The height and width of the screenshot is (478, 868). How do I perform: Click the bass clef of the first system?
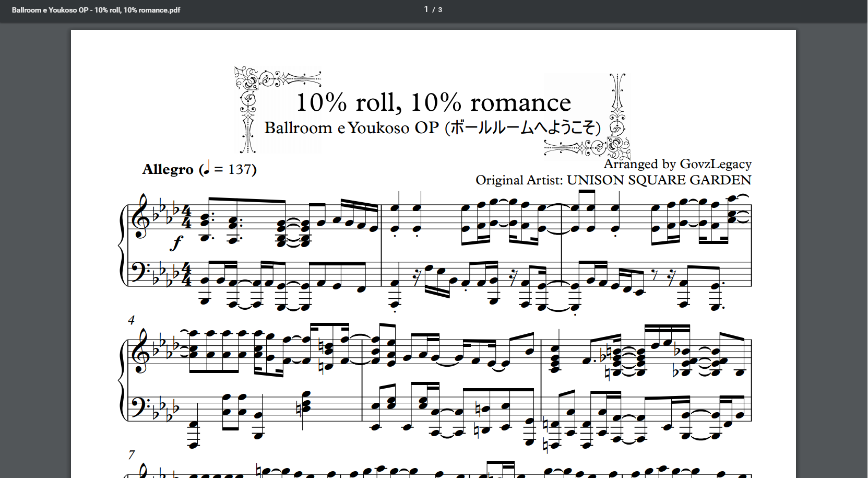140,272
